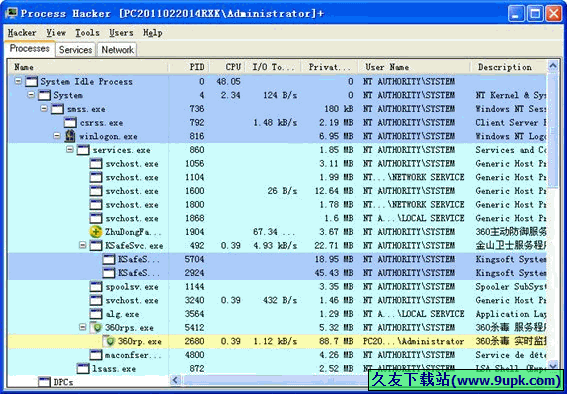The image size is (567, 394).
Task: Collapse the System process node
Action: click(x=31, y=95)
